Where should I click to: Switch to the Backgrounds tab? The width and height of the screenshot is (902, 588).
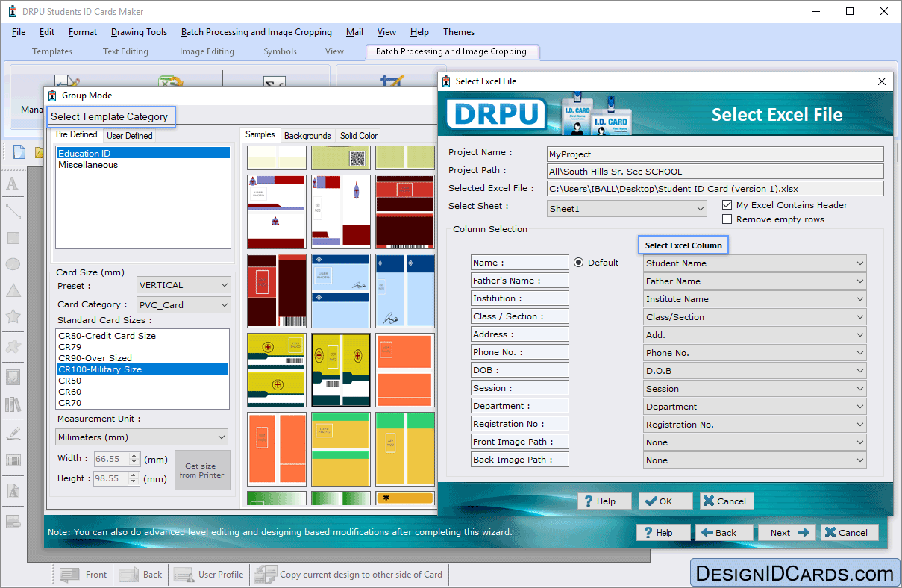[307, 136]
